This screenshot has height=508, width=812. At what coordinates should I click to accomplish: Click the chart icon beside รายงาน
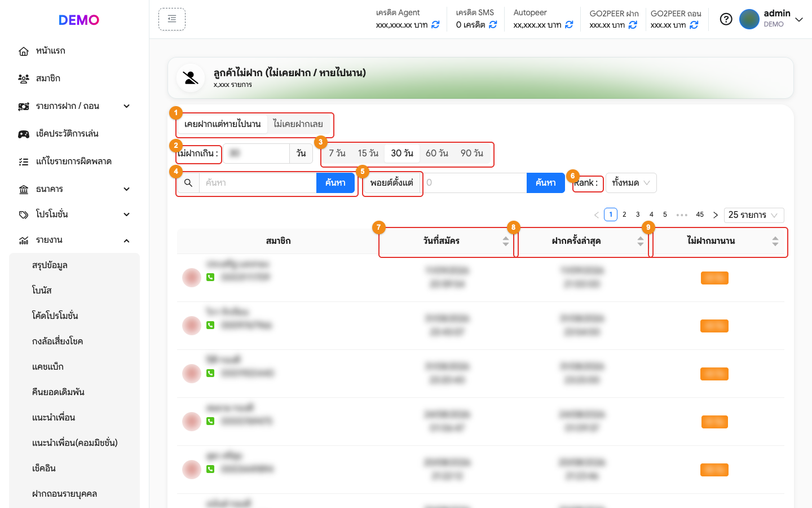point(24,240)
